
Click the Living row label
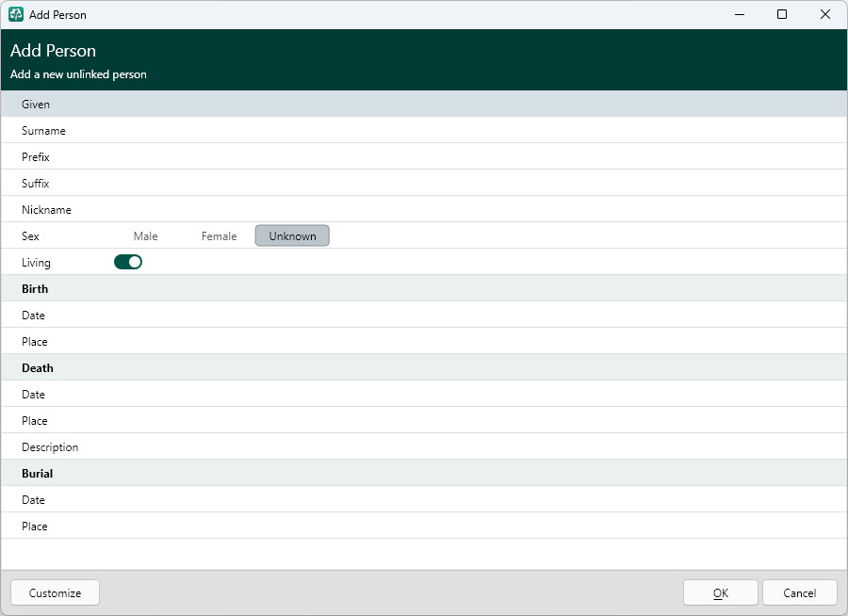pyautogui.click(x=36, y=263)
